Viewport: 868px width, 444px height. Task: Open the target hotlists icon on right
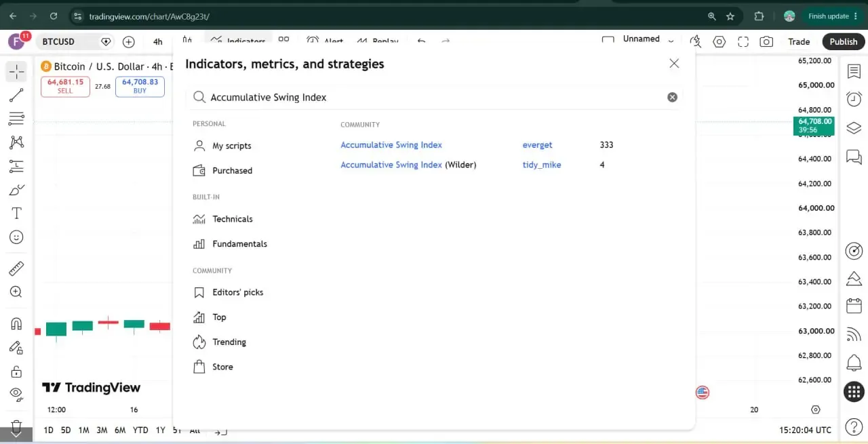(854, 251)
